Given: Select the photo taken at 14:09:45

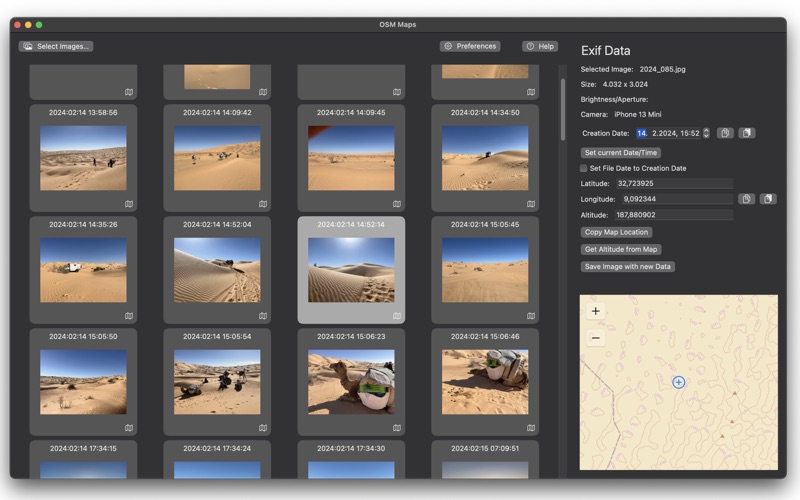Looking at the screenshot, I should click(351, 158).
